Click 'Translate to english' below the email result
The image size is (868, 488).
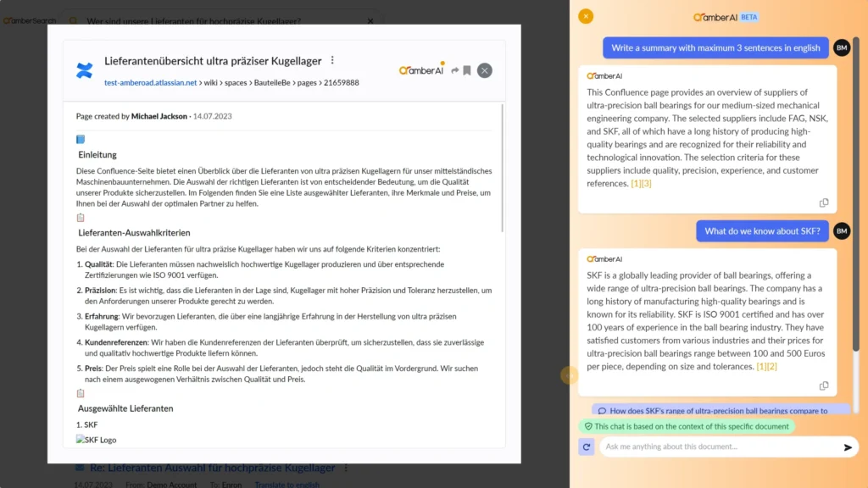tap(287, 484)
